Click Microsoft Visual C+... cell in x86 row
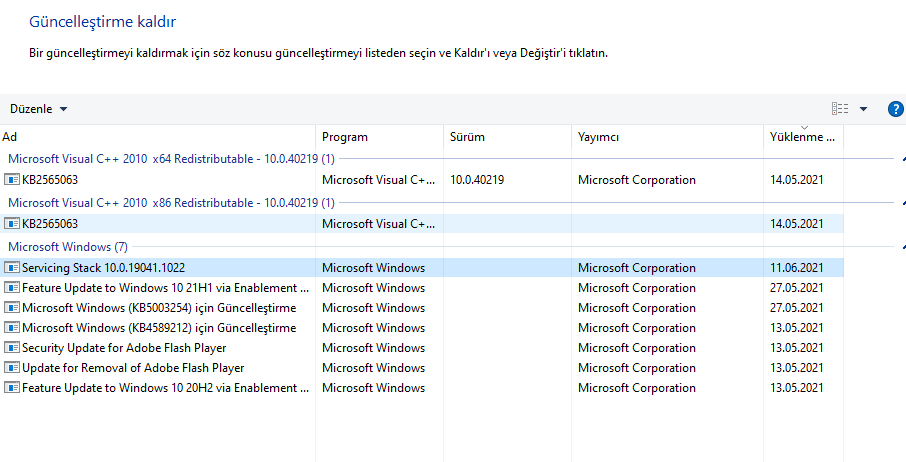The image size is (906, 462). click(378, 223)
